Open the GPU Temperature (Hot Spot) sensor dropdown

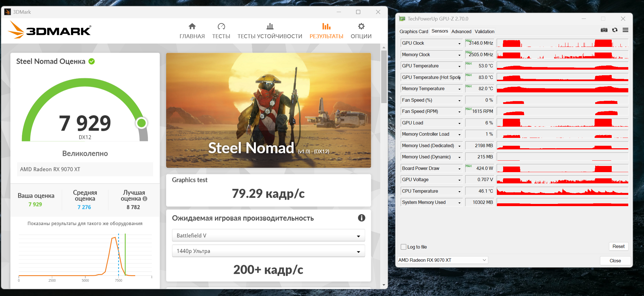459,78
